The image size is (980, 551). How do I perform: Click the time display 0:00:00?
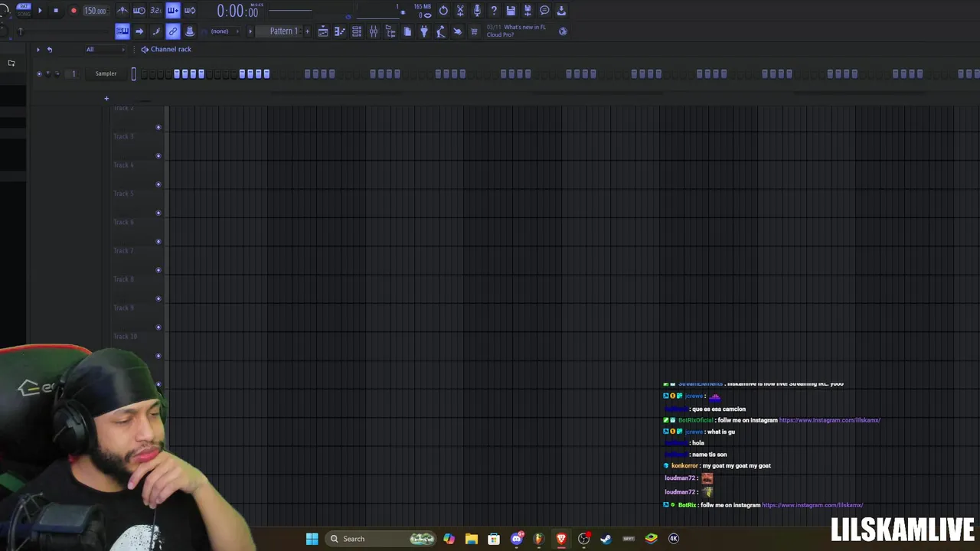click(237, 11)
